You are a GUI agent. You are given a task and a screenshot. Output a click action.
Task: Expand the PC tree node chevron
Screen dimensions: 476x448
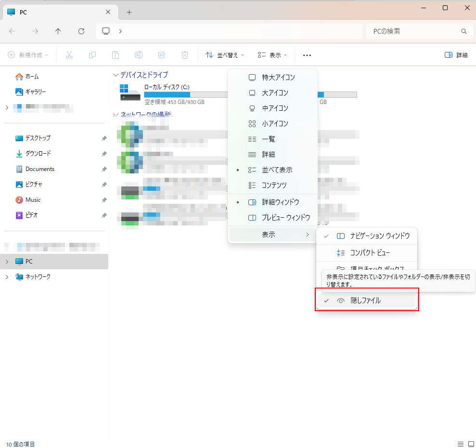click(x=7, y=262)
